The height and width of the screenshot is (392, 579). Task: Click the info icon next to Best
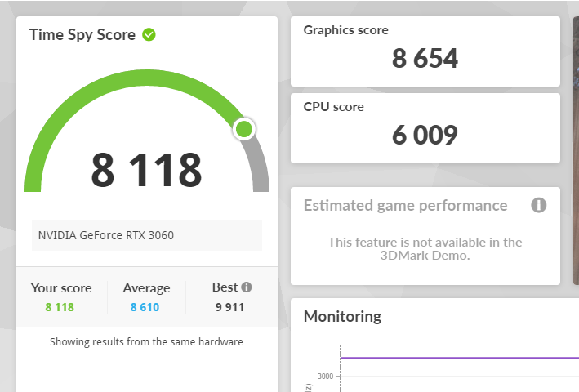pyautogui.click(x=247, y=287)
